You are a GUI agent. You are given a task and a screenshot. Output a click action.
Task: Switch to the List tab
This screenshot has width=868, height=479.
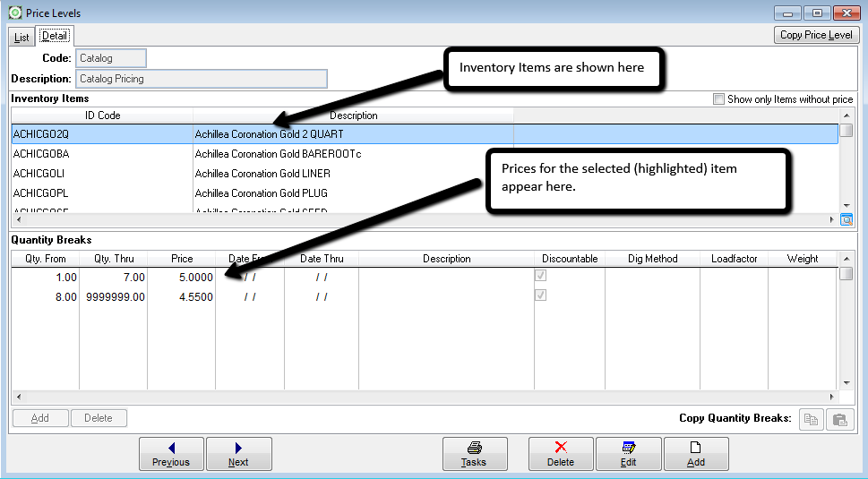[x=21, y=37]
